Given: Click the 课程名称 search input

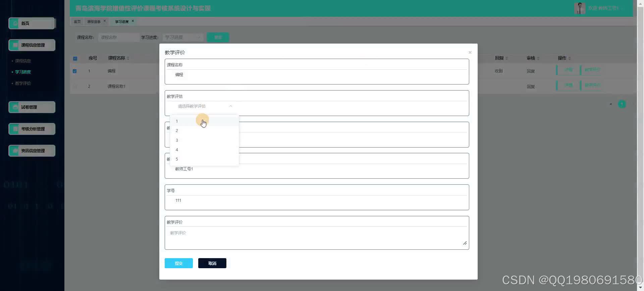Looking at the screenshot, I should (118, 37).
